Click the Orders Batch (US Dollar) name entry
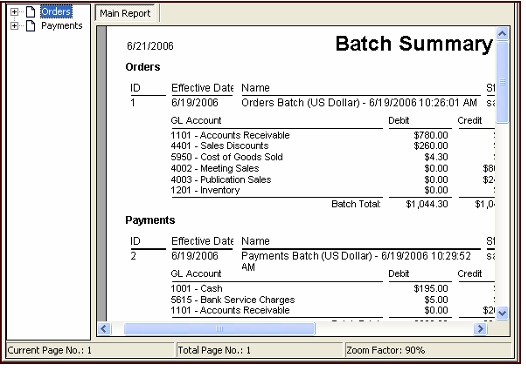The height and width of the screenshot is (379, 526). (359, 103)
